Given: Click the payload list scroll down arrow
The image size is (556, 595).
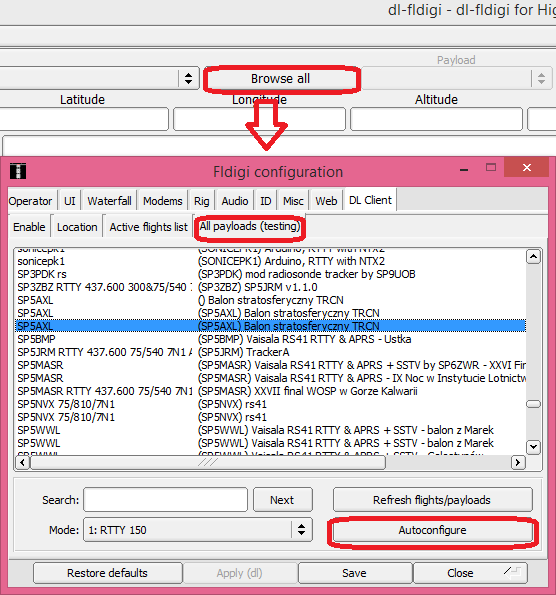Looking at the screenshot, I should [x=533, y=447].
